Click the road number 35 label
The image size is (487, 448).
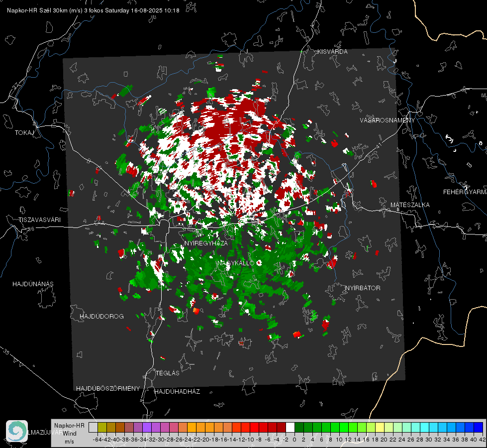click(x=6, y=352)
